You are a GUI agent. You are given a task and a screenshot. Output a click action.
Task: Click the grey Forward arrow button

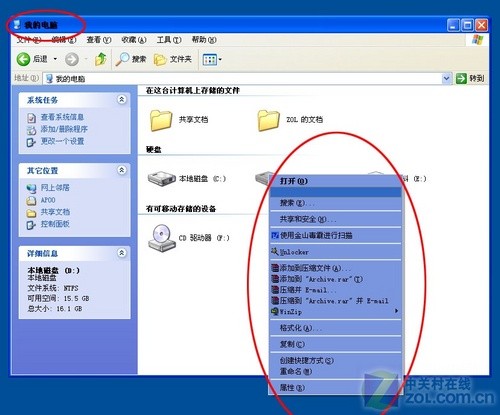[72, 60]
